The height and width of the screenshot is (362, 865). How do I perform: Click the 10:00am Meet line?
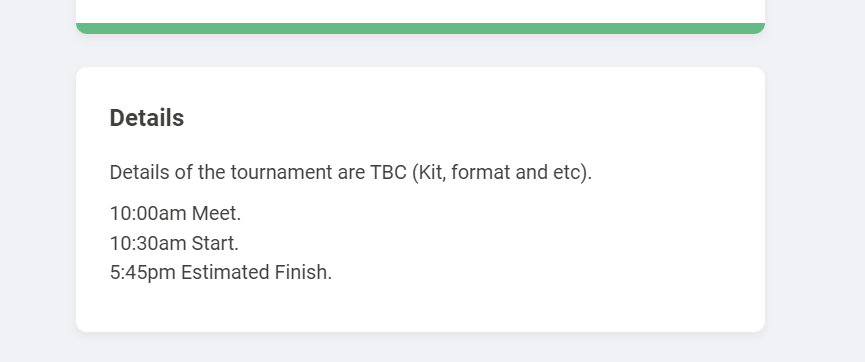click(x=175, y=213)
